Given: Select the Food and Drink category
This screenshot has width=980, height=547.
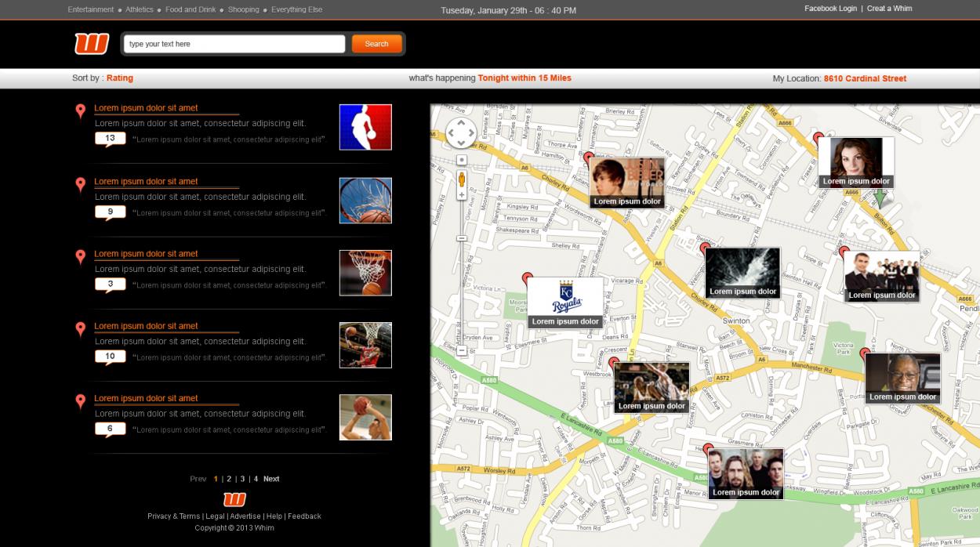Looking at the screenshot, I should [x=191, y=9].
